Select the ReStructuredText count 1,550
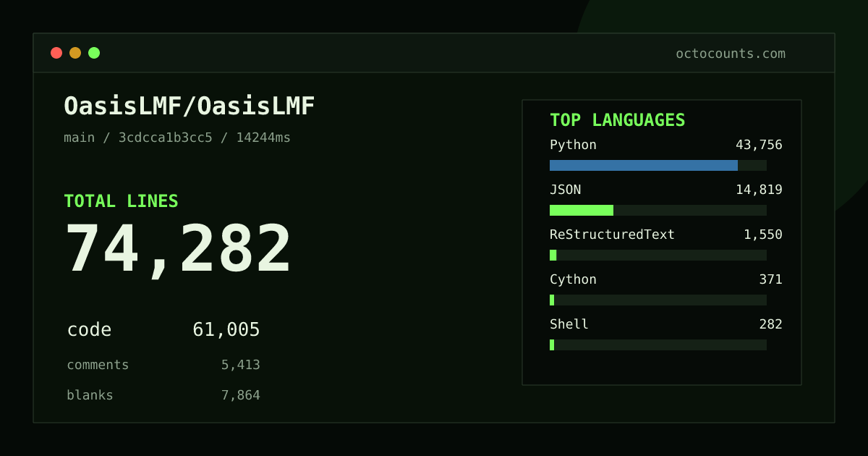The width and height of the screenshot is (868, 456). pos(763,235)
